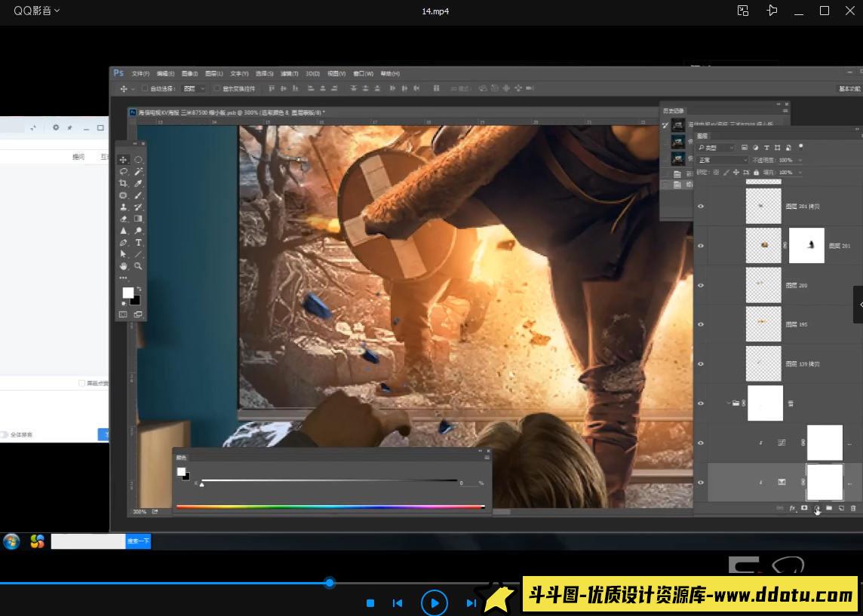863x616 pixels.
Task: Add a layer mask in Layers panel
Action: click(804, 508)
